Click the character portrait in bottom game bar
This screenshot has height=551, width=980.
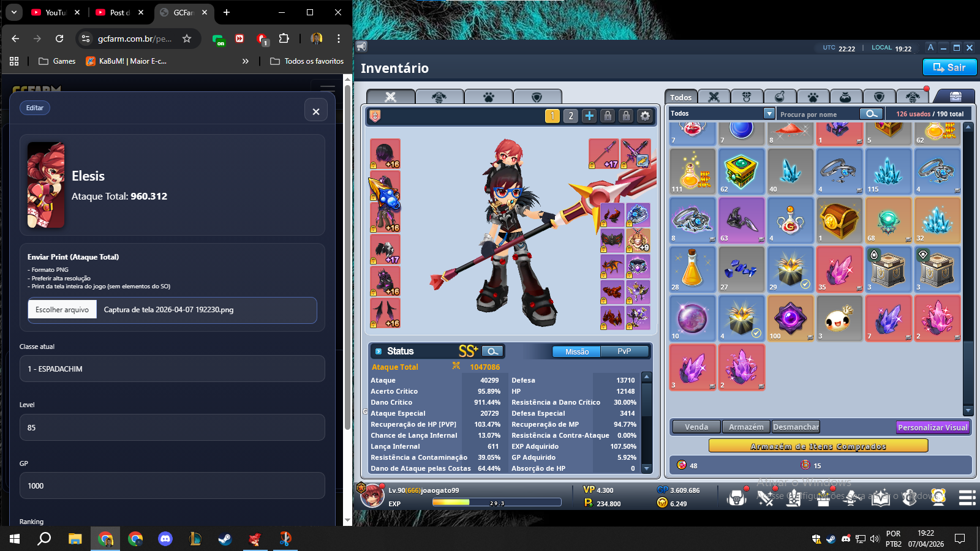[x=372, y=495]
